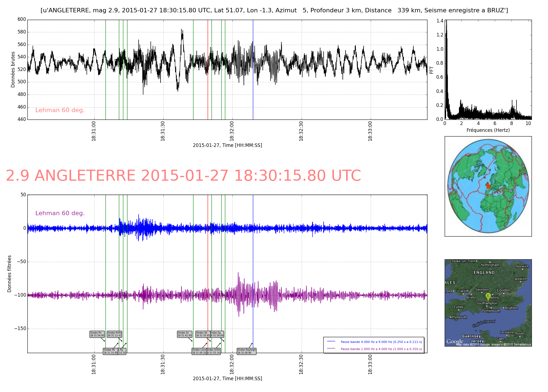The width and height of the screenshot is (548, 392).
Task: Click the red star on the globe
Action: [488, 186]
